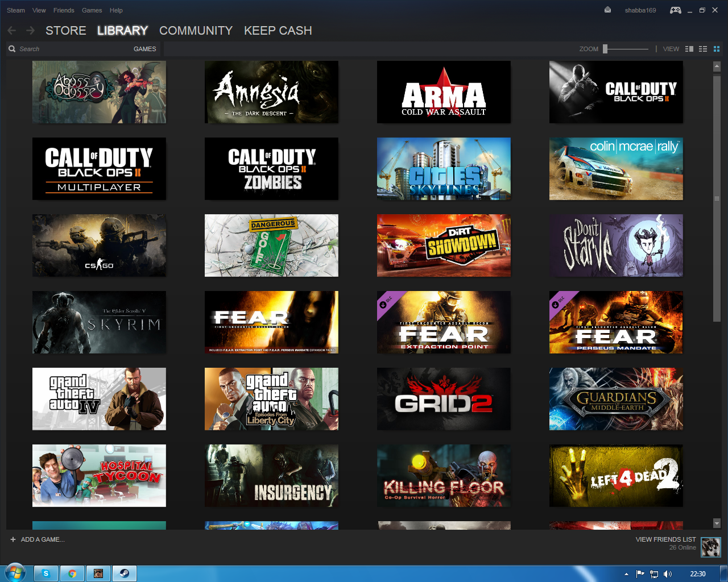Open the third pinned taskbar application
Screen dimensions: 728x582
point(98,573)
